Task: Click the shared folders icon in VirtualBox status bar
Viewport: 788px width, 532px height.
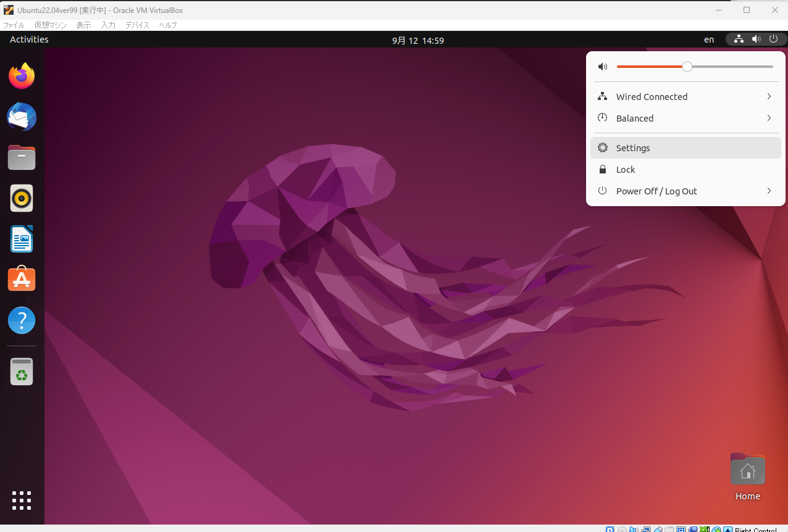Action: [x=670, y=530]
